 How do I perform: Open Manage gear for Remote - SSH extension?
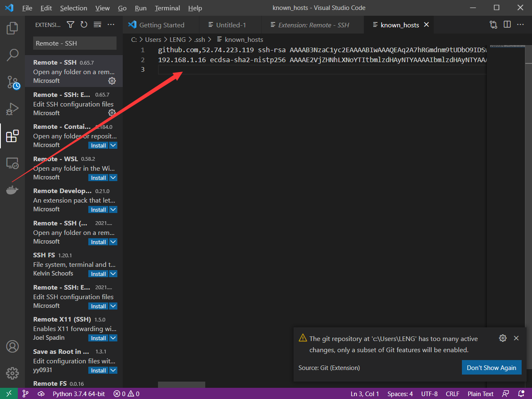tap(112, 81)
